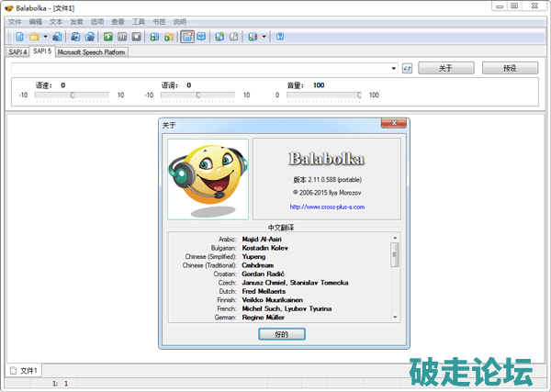This screenshot has height=392, width=551.
Task: Click the highlighted panel toggle toolbar icon
Action: [x=187, y=37]
